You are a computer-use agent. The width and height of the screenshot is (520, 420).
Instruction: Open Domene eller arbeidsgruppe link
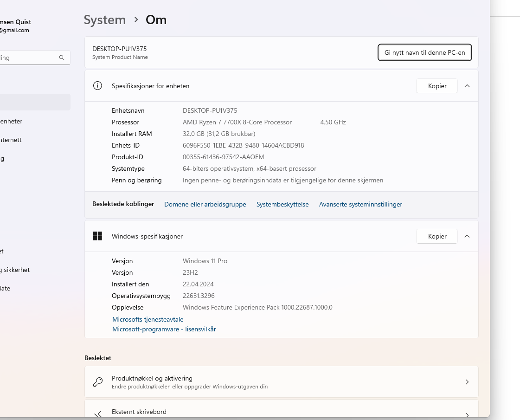(x=205, y=204)
